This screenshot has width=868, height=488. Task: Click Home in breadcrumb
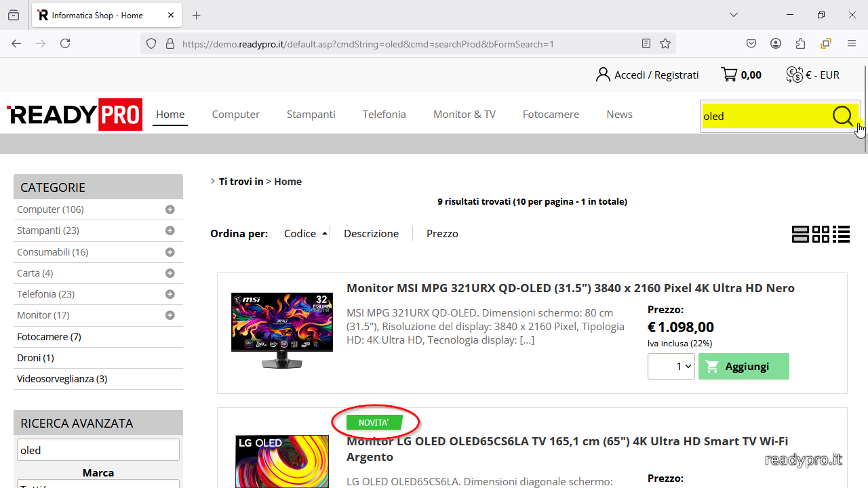point(288,181)
